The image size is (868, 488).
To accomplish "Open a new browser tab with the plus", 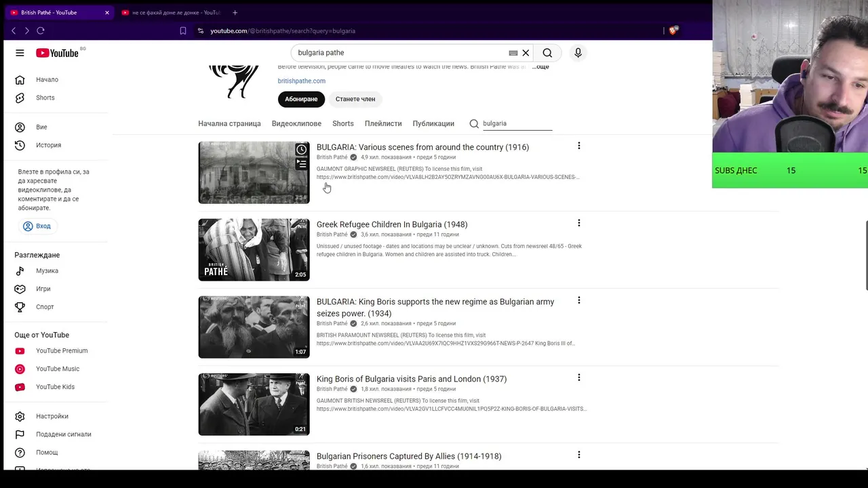I will 235,12.
